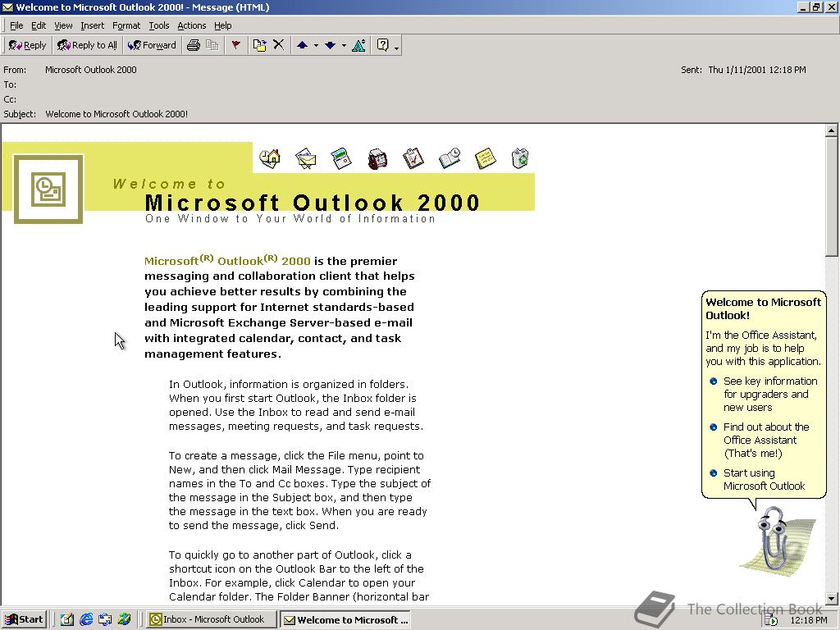Image resolution: width=840 pixels, height=630 pixels.
Task: Open the Format menu
Action: coord(126,25)
